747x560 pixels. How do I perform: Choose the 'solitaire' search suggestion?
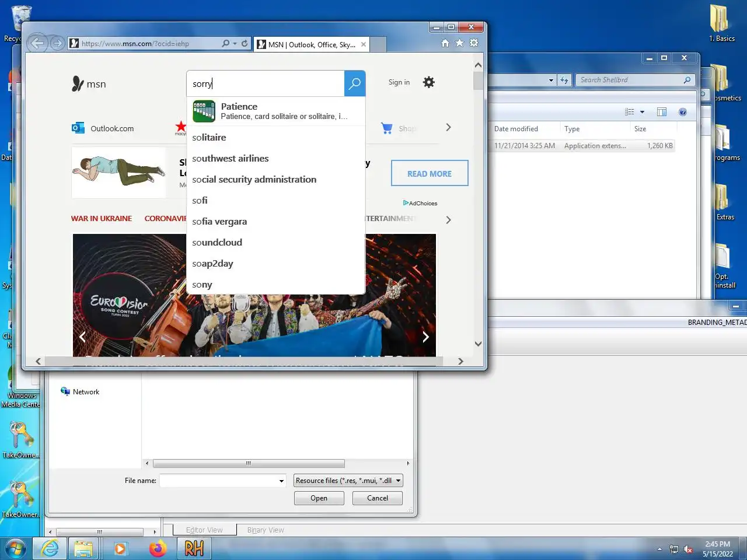pyautogui.click(x=275, y=138)
